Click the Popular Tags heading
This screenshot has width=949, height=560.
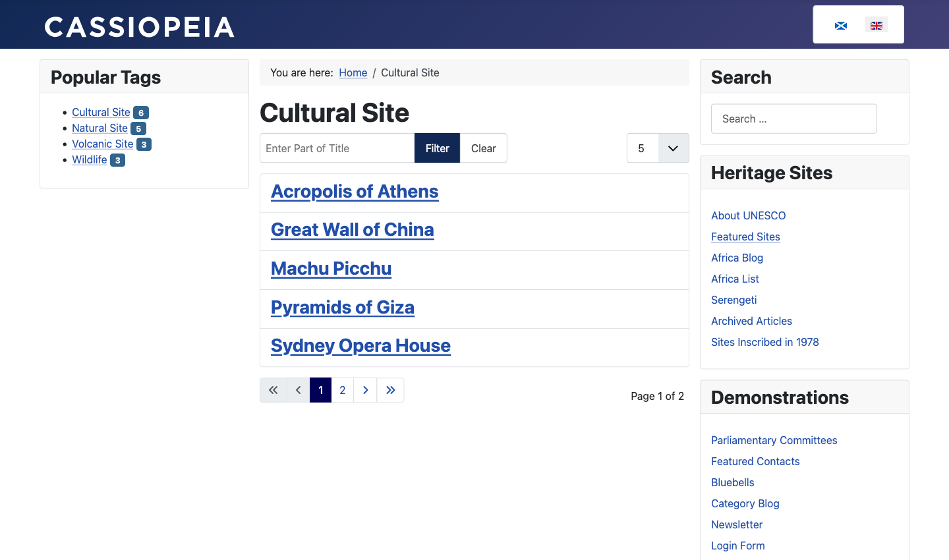[106, 77]
